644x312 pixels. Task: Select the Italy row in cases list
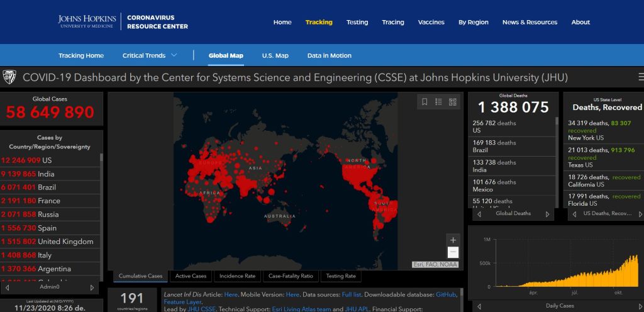pyautogui.click(x=50, y=255)
